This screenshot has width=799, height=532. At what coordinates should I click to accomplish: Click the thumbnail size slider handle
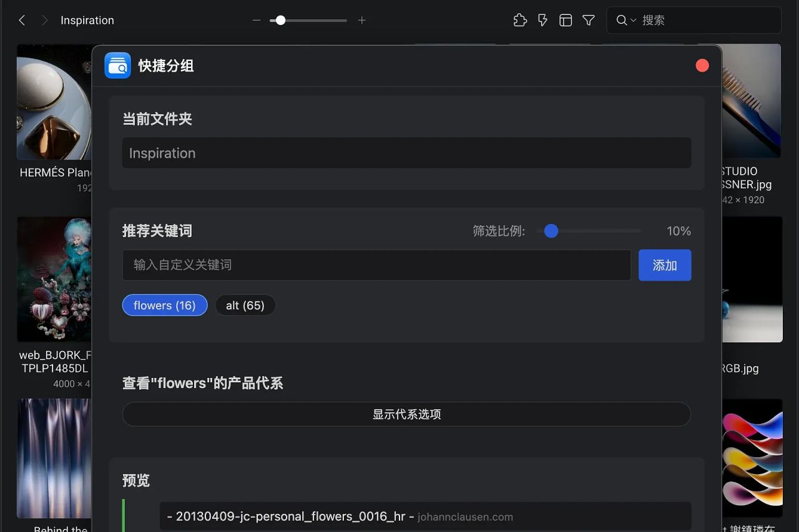click(x=281, y=21)
